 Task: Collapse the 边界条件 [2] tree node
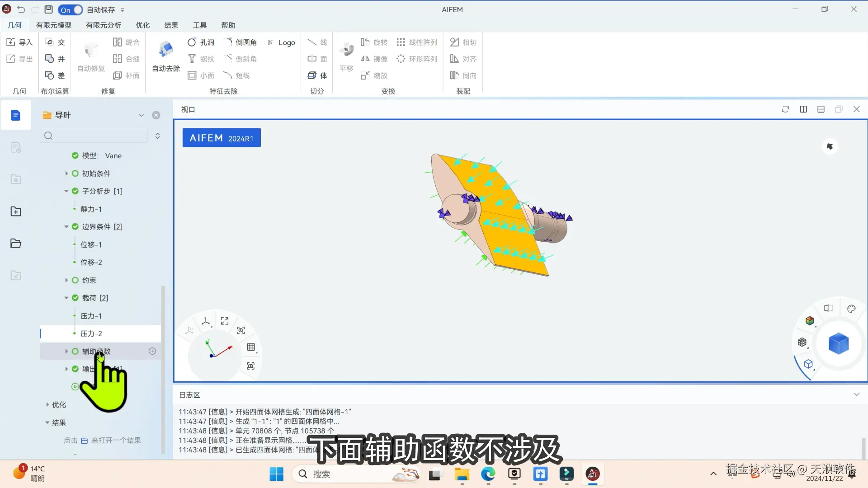pyautogui.click(x=66, y=227)
